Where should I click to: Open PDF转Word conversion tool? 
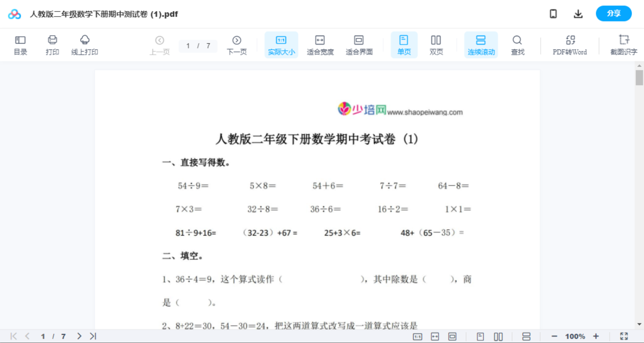pyautogui.click(x=570, y=45)
